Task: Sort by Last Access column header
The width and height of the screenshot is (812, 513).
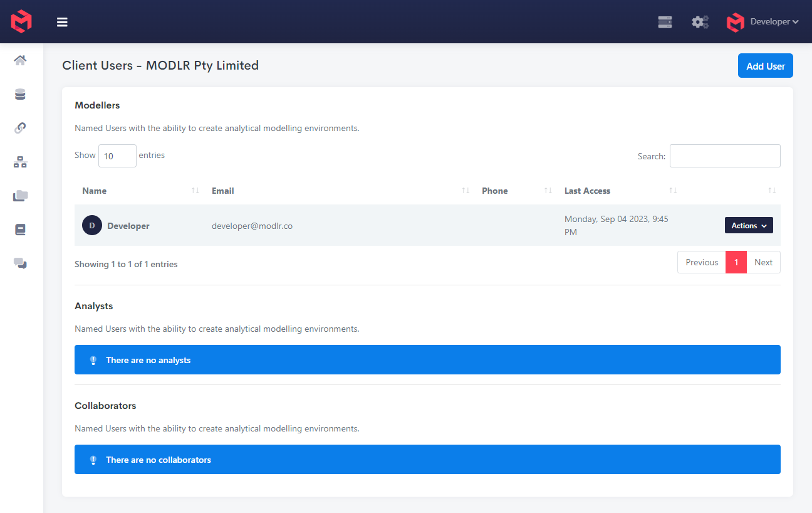Action: pos(587,191)
